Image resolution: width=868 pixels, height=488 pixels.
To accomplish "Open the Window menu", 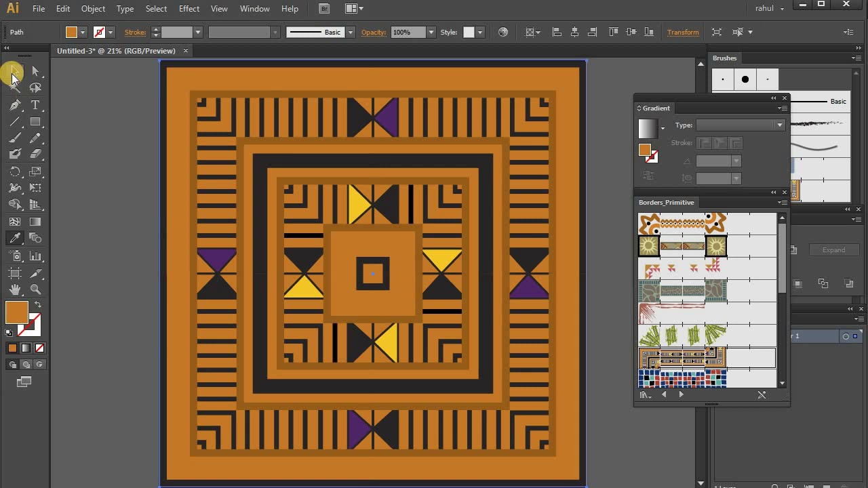I will tap(255, 8).
